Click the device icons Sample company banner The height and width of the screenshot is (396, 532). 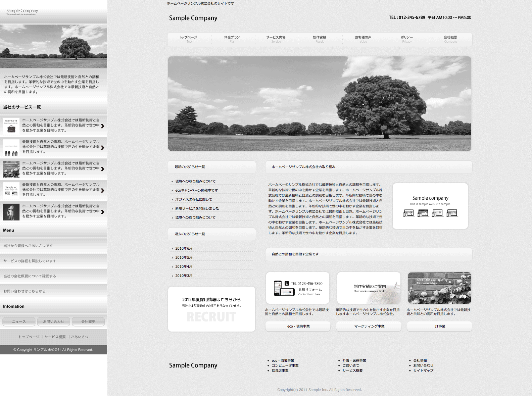point(430,206)
